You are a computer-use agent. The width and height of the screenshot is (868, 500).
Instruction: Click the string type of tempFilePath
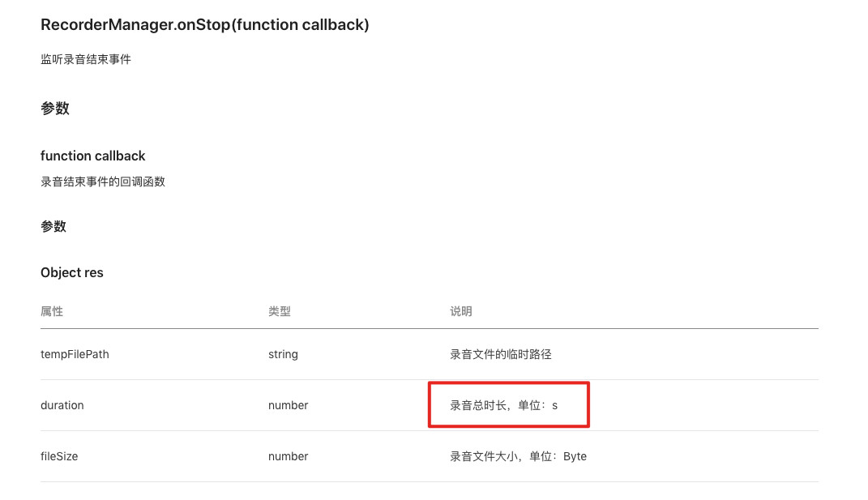coord(283,354)
